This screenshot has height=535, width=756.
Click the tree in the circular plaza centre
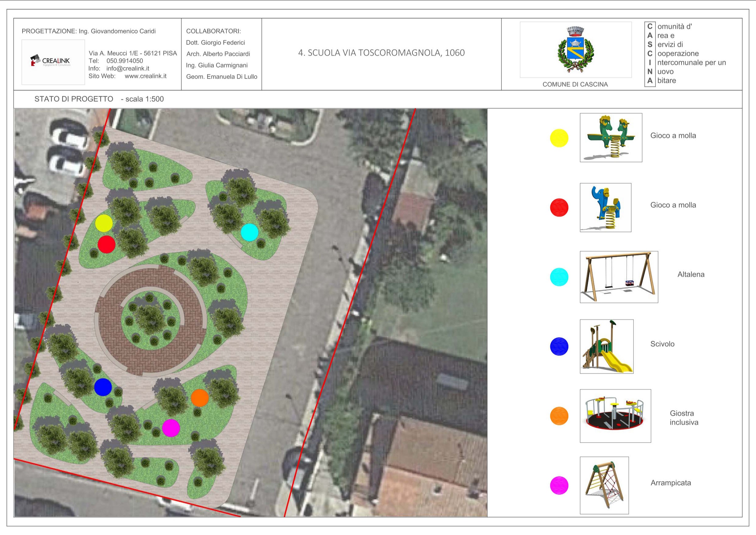150,317
